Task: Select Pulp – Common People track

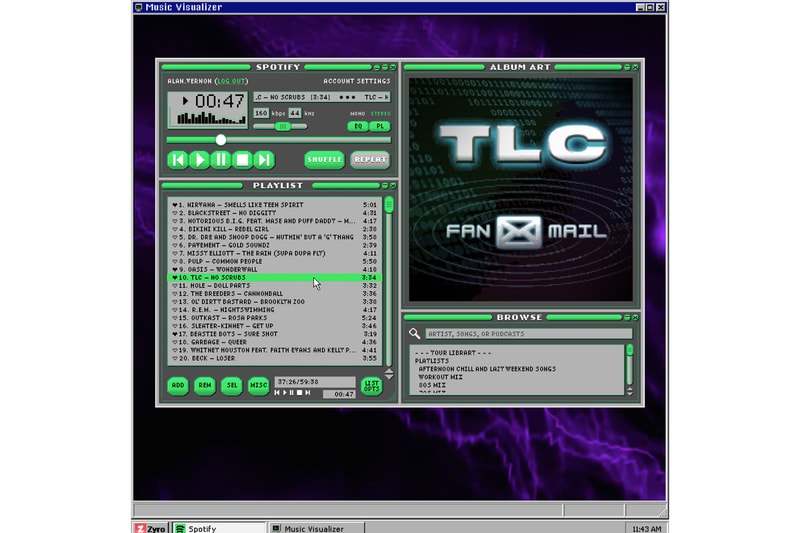Action: (x=274, y=261)
